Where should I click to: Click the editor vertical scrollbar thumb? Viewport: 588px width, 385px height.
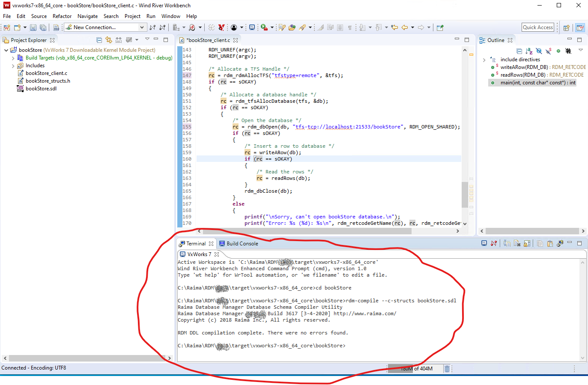pos(465,195)
